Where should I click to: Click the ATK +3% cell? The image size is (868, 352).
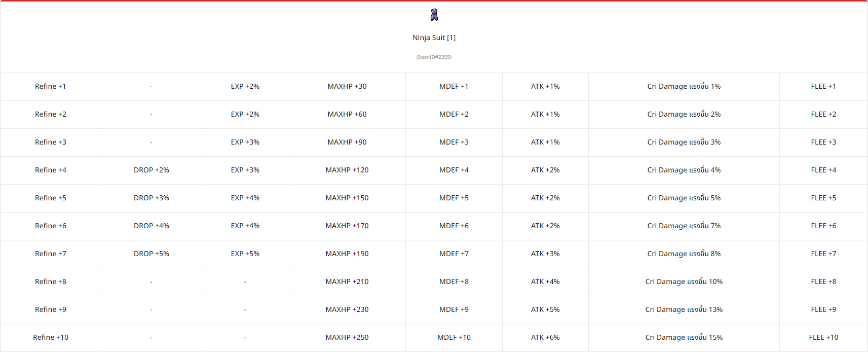(x=545, y=254)
